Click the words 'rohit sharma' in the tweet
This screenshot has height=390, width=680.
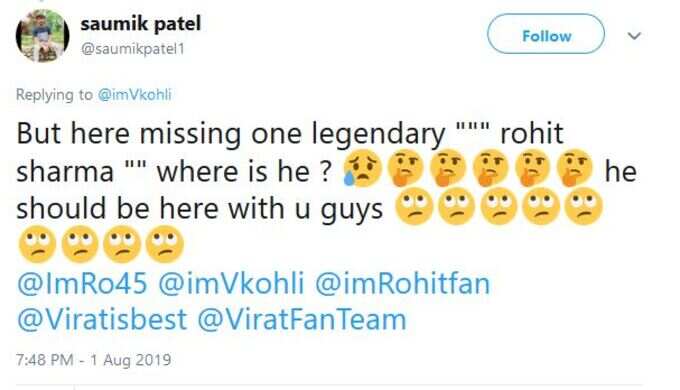pos(290,152)
